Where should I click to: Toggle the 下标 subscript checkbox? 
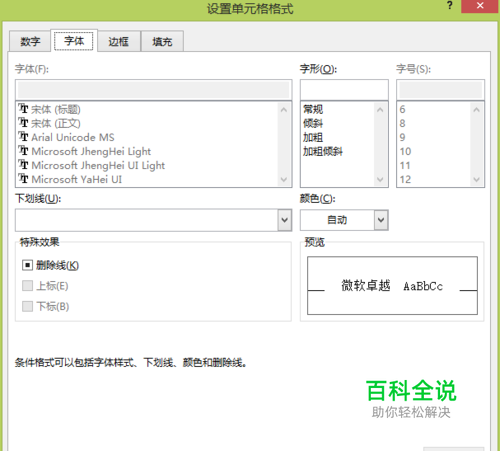point(27,306)
